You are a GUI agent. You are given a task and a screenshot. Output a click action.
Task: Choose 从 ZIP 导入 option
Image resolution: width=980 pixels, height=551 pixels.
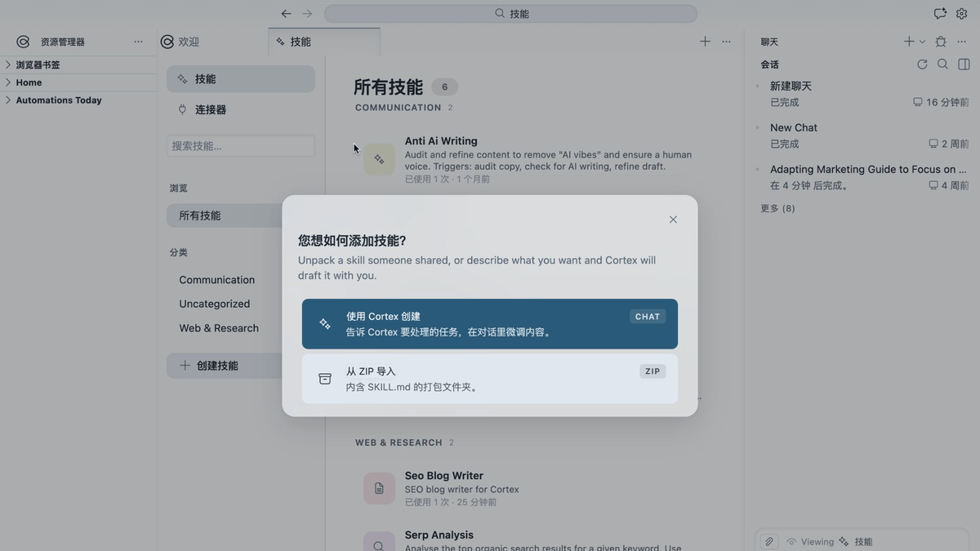490,379
